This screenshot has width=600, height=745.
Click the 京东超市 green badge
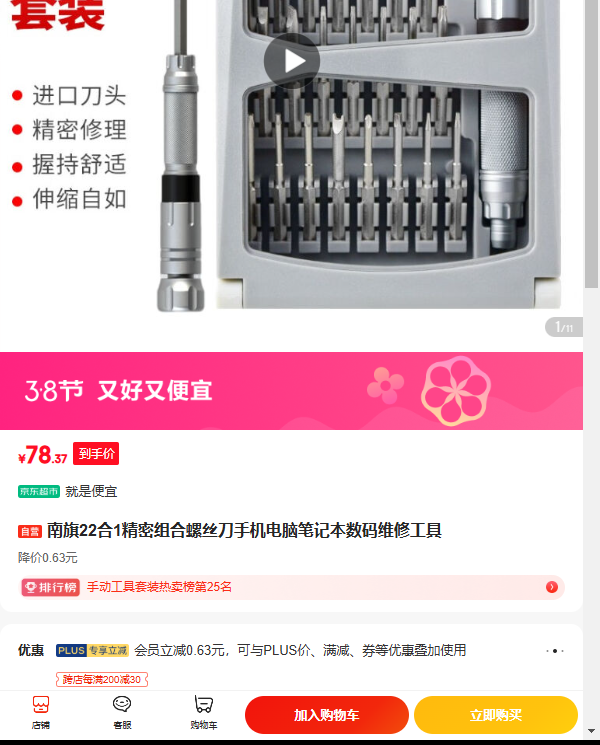(39, 491)
